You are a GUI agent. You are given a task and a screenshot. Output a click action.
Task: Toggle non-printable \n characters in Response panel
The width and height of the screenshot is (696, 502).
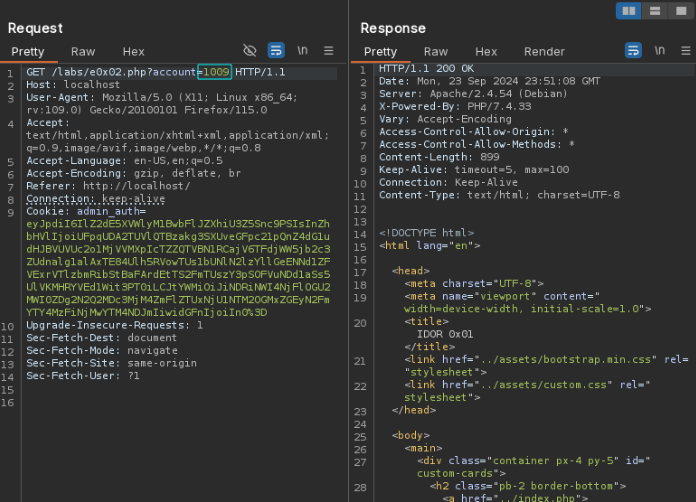click(x=660, y=51)
